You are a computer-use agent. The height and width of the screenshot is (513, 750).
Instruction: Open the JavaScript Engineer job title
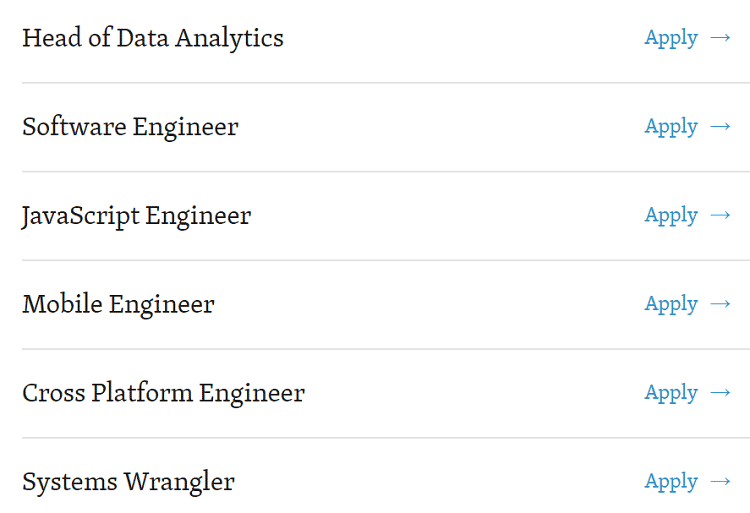click(136, 216)
